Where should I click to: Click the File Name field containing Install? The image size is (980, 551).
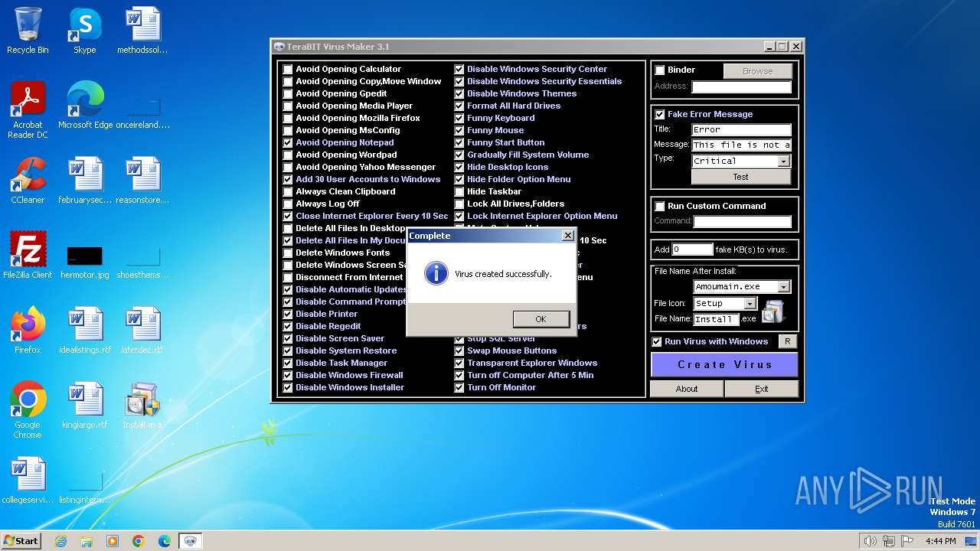tap(716, 319)
